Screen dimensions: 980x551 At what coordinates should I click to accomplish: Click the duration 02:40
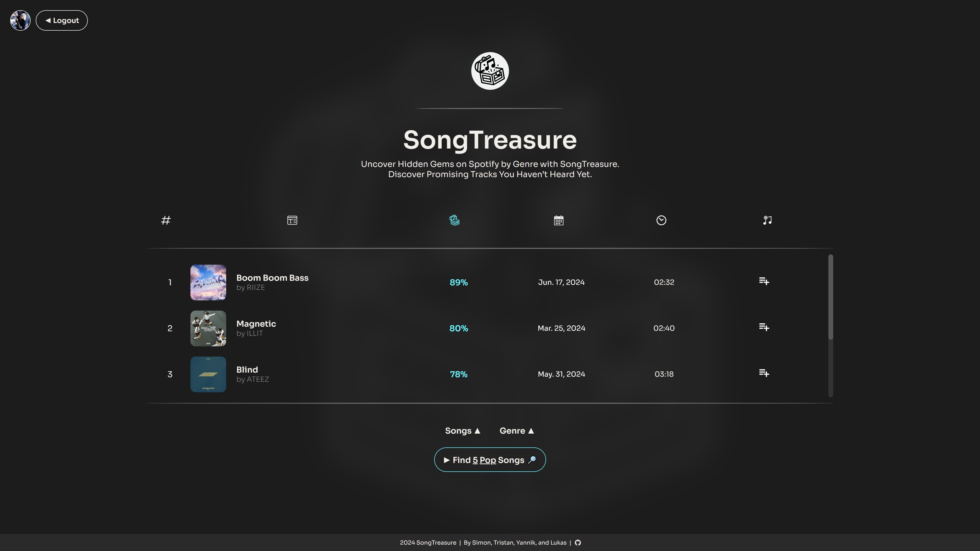click(664, 328)
